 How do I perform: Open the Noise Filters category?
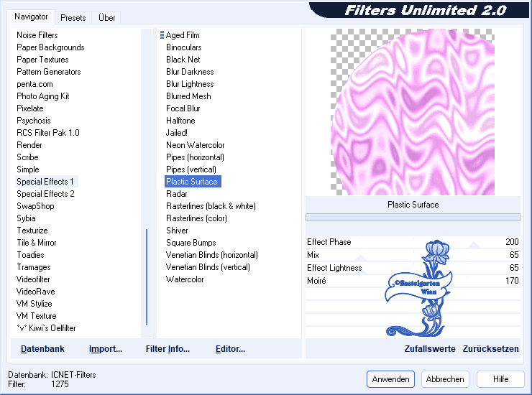click(37, 35)
